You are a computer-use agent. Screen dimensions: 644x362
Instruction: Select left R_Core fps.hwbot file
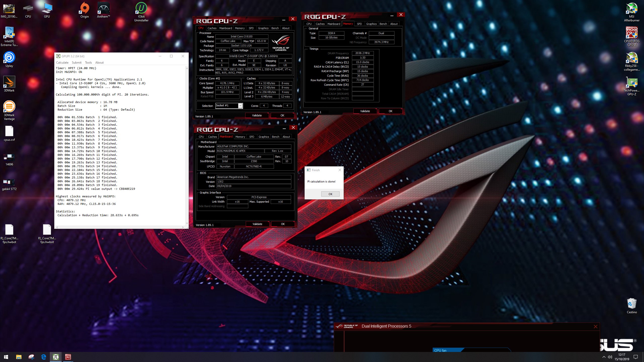[9, 234]
